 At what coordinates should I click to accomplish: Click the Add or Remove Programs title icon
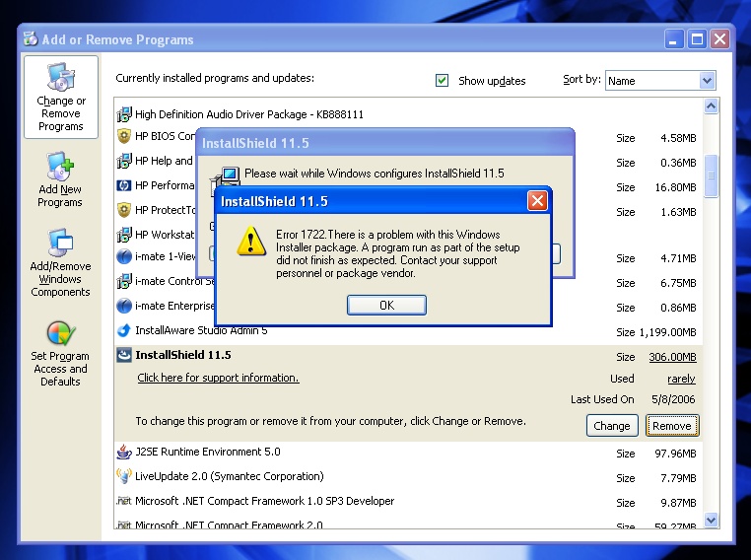pos(31,38)
